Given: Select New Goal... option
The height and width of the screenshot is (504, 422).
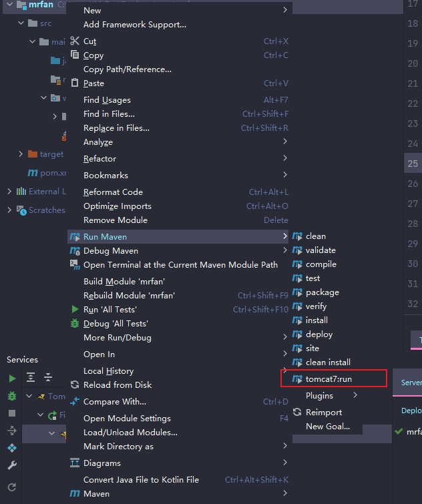Looking at the screenshot, I should tap(328, 426).
